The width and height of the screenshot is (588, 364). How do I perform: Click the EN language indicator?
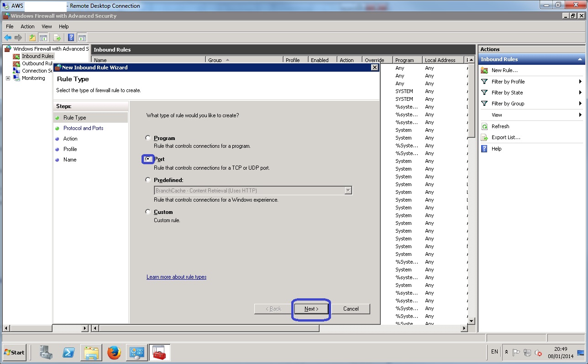(x=495, y=352)
